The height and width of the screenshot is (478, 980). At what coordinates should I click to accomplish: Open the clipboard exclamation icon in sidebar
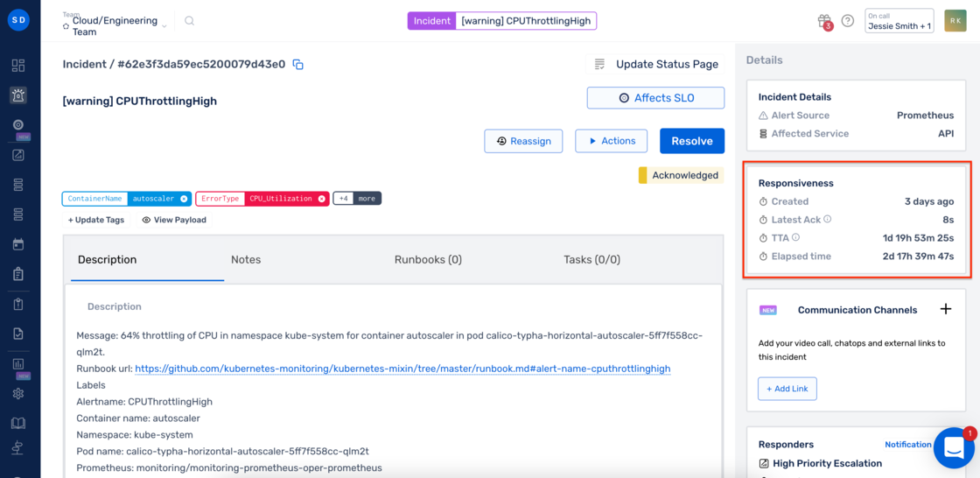pyautogui.click(x=18, y=304)
